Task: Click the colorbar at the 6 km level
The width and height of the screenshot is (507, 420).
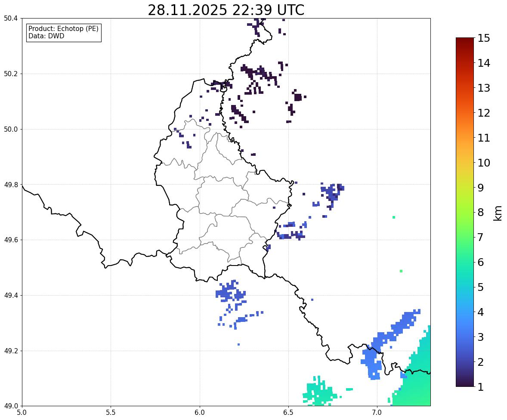Action: 465,262
